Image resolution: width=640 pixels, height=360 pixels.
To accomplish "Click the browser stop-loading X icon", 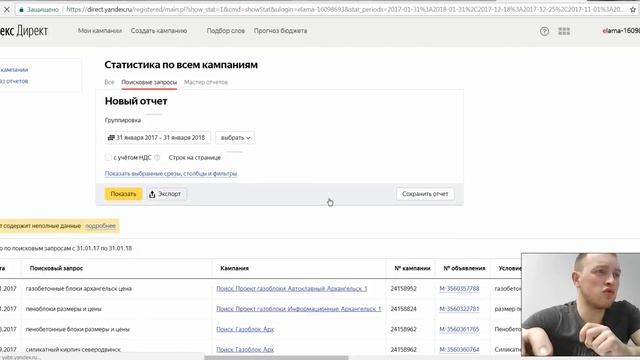I will [x=6, y=9].
